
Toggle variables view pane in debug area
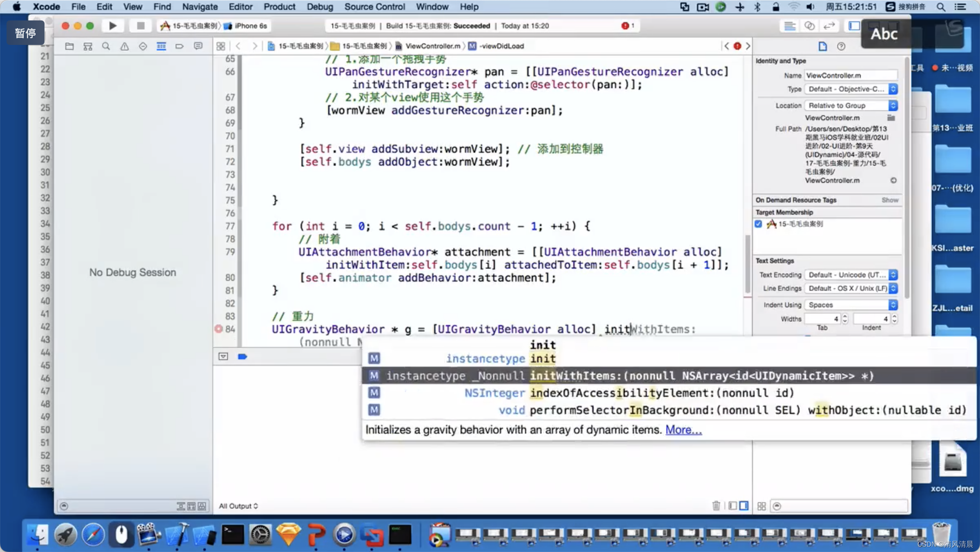pos(733,506)
